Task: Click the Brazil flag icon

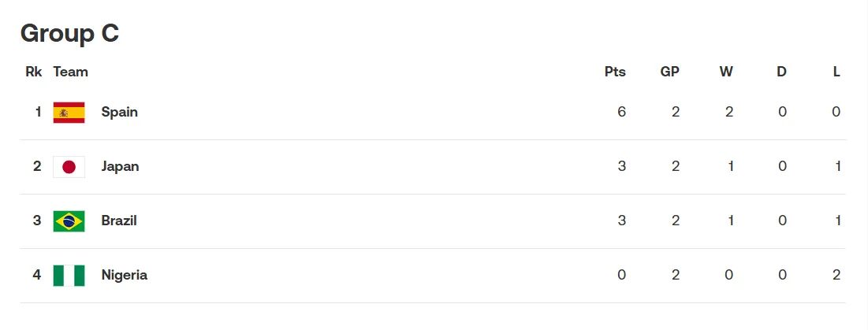Action: tap(69, 221)
